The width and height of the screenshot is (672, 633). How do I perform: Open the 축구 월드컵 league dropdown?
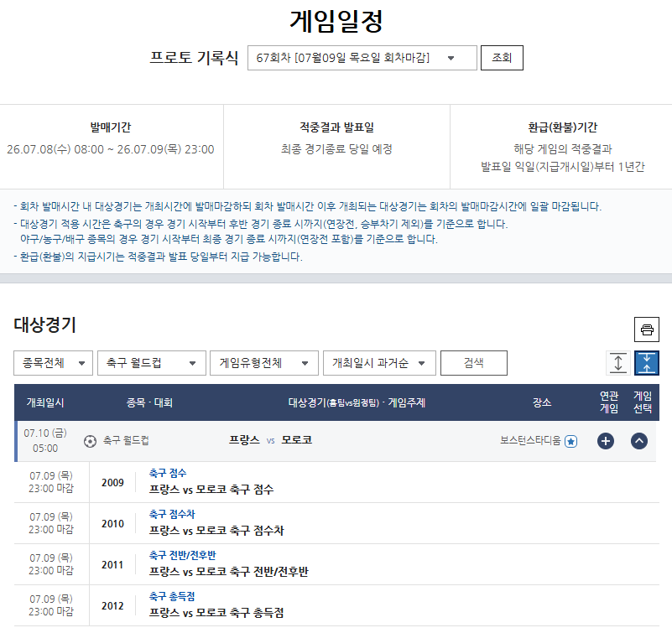pos(152,363)
